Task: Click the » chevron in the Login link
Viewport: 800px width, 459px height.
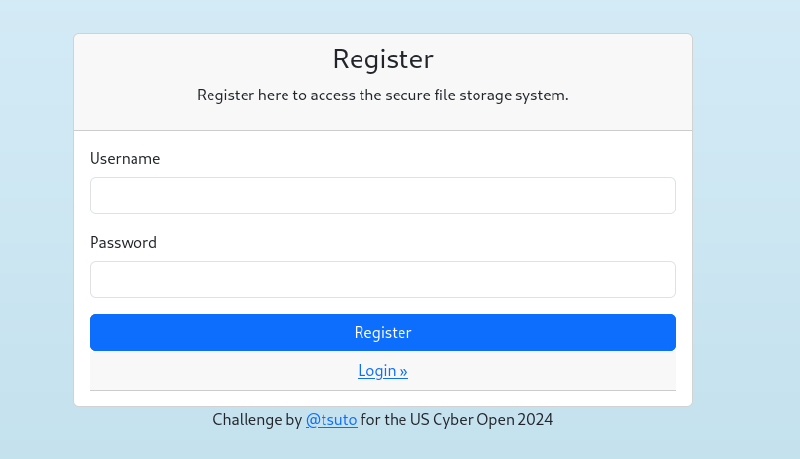Action: pyautogui.click(x=403, y=371)
